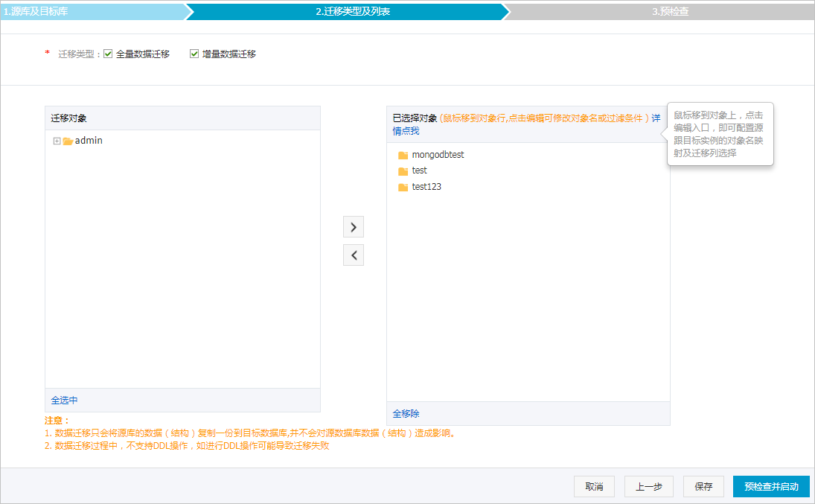Toggle the 增量数据迁移 checkbox

tap(194, 54)
